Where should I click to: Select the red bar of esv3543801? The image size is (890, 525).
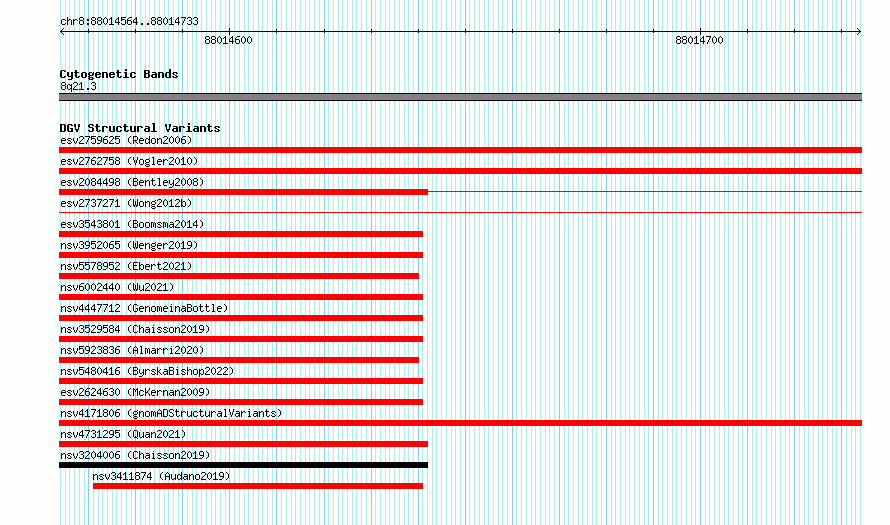point(241,234)
